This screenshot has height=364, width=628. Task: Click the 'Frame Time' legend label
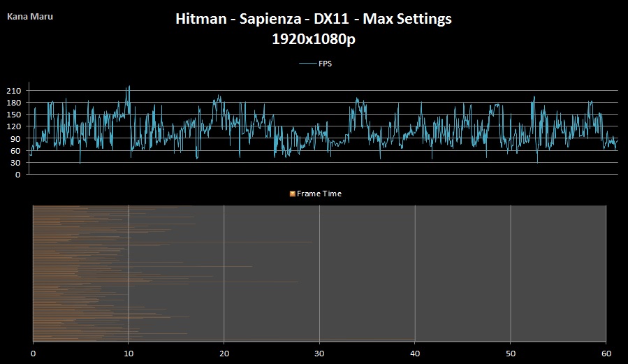(319, 194)
